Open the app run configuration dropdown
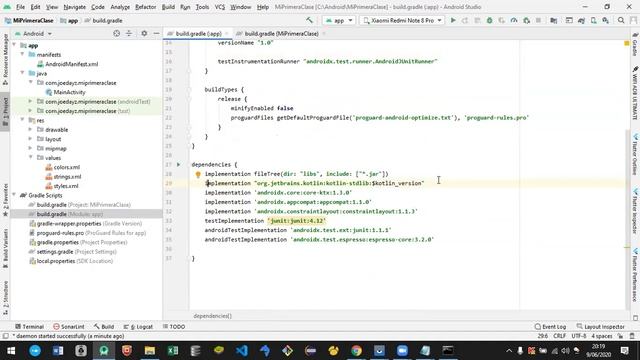This screenshot has width=640, height=360. click(x=339, y=20)
